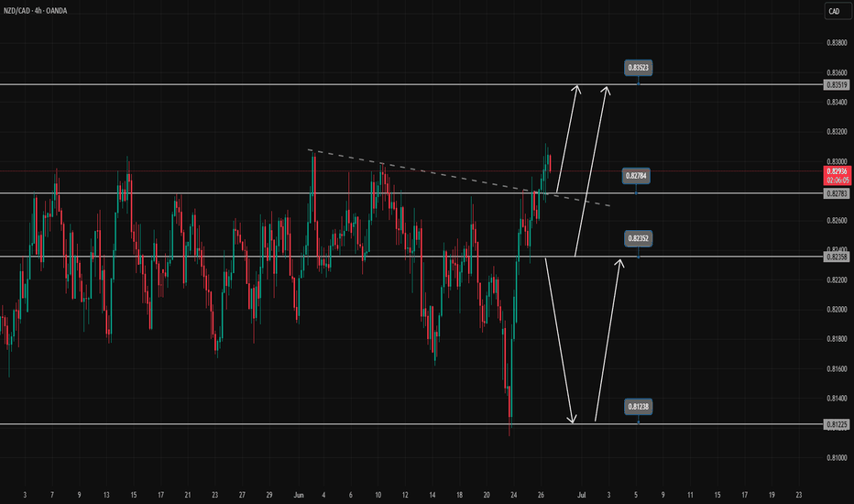
Task: Click the 0.82000 price axis value
Action: tap(837, 310)
